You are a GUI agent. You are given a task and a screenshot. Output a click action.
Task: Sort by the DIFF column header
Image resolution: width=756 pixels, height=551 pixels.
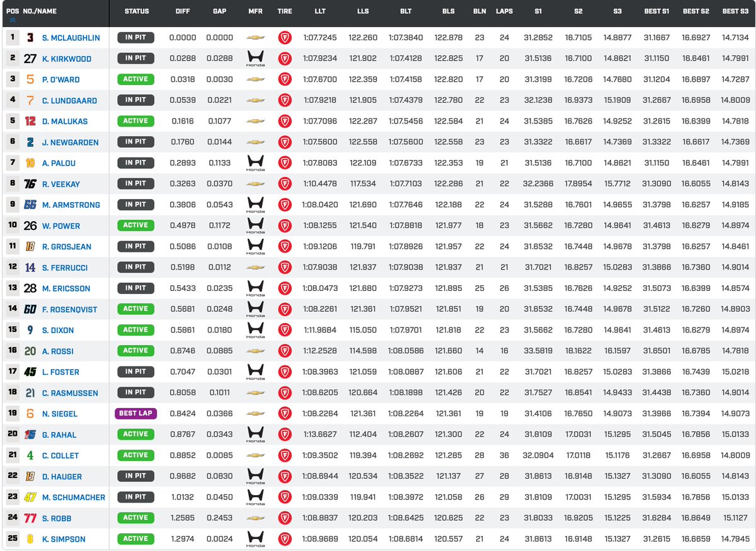point(183,11)
